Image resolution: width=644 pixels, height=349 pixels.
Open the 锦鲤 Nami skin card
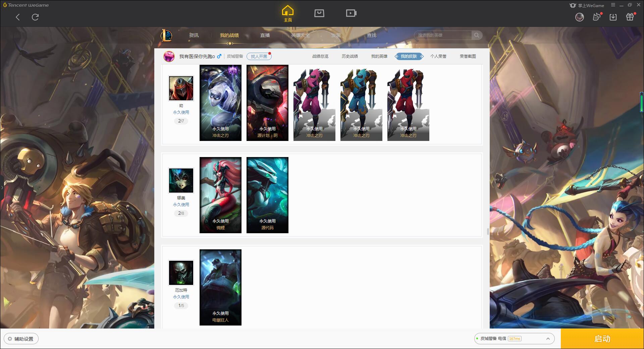click(220, 195)
